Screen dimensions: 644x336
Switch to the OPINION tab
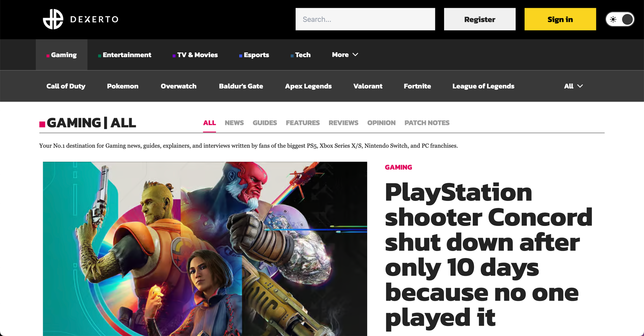click(381, 123)
